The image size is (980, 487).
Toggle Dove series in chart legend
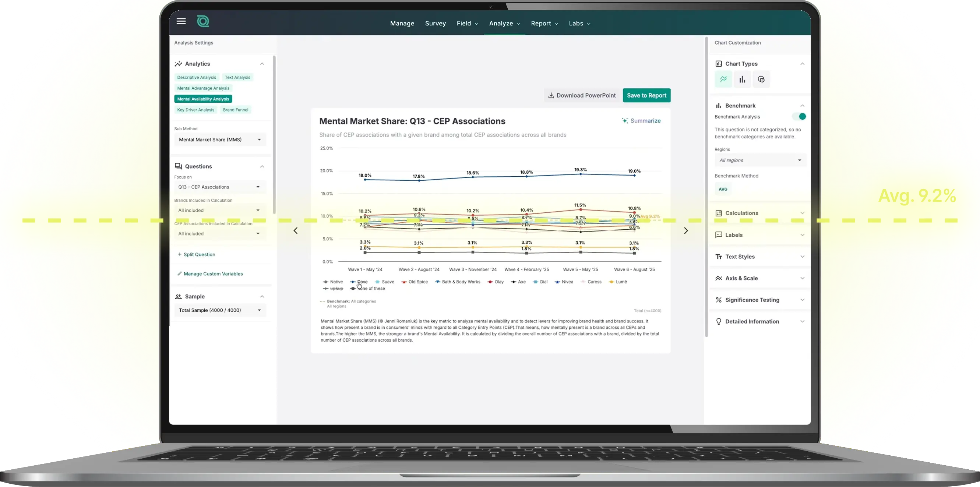pos(359,282)
